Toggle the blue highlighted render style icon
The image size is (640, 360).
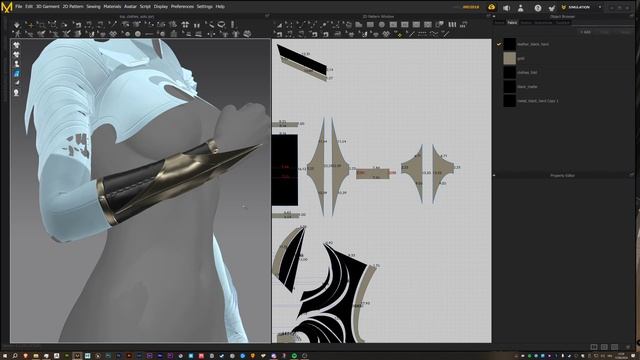[16, 73]
